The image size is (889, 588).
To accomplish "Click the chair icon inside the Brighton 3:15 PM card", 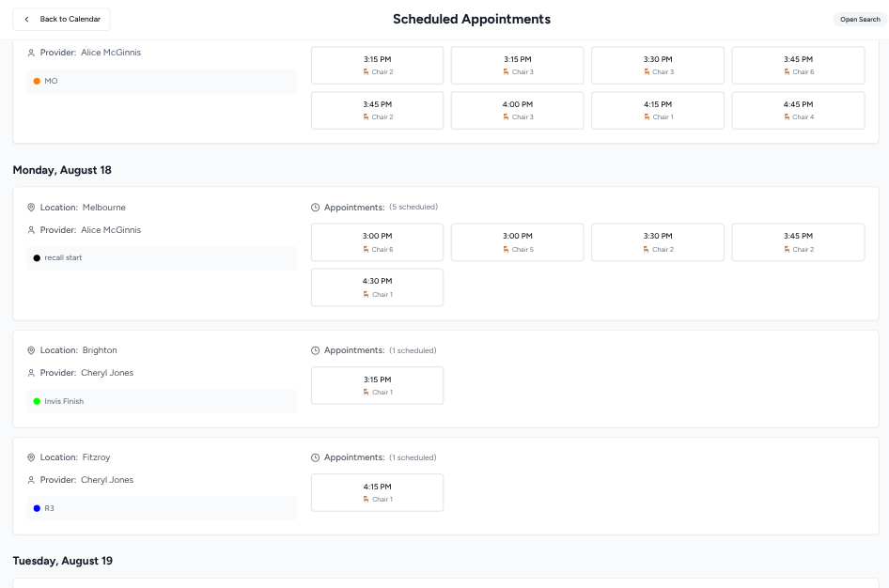I will pyautogui.click(x=366, y=393).
